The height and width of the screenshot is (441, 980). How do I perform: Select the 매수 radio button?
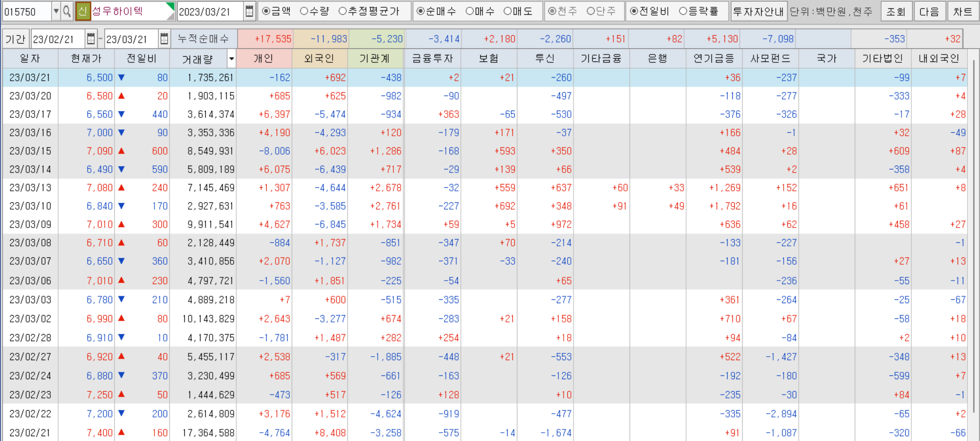click(470, 11)
